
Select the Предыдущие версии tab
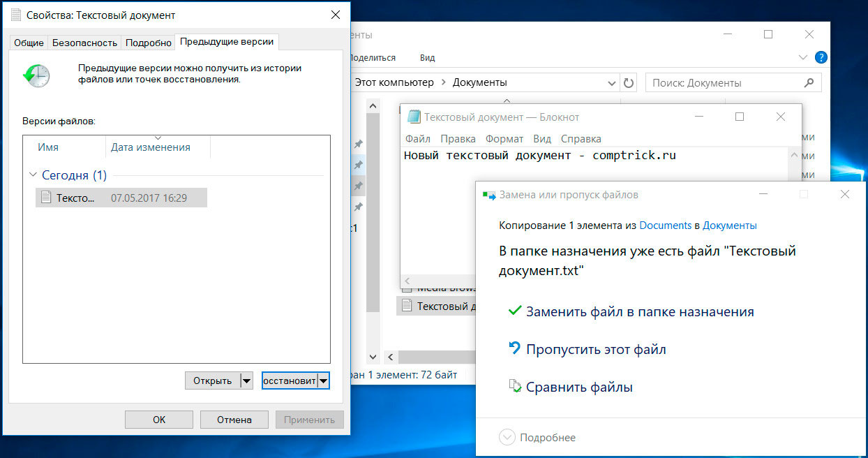pyautogui.click(x=227, y=42)
